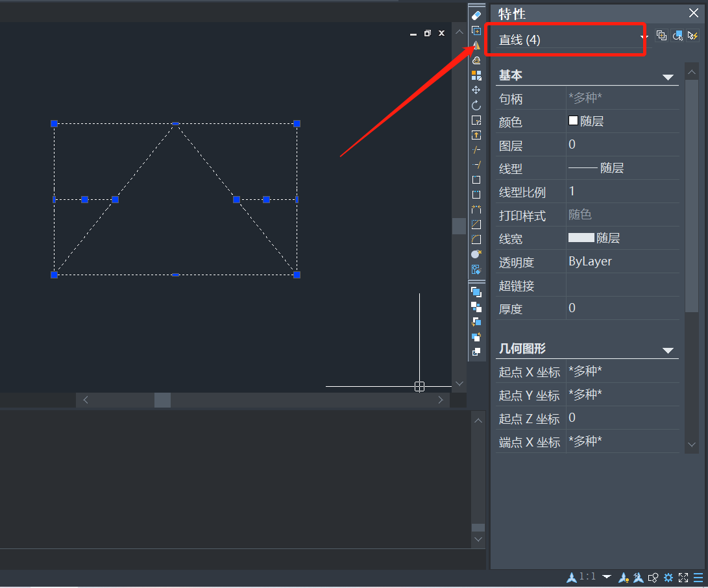Viewport: 708px width, 588px height.
Task: Click drawing vertical scrollbar up arrow
Action: 459,32
